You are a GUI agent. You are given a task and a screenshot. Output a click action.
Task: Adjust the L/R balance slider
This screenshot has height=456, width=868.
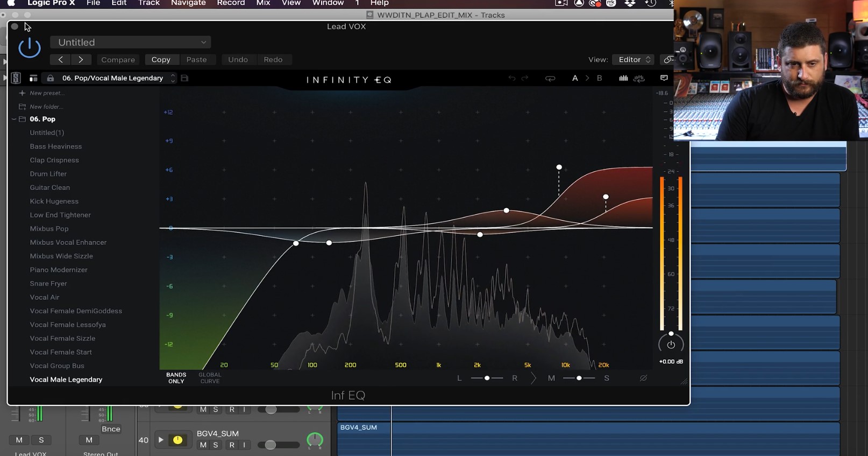[x=487, y=378]
